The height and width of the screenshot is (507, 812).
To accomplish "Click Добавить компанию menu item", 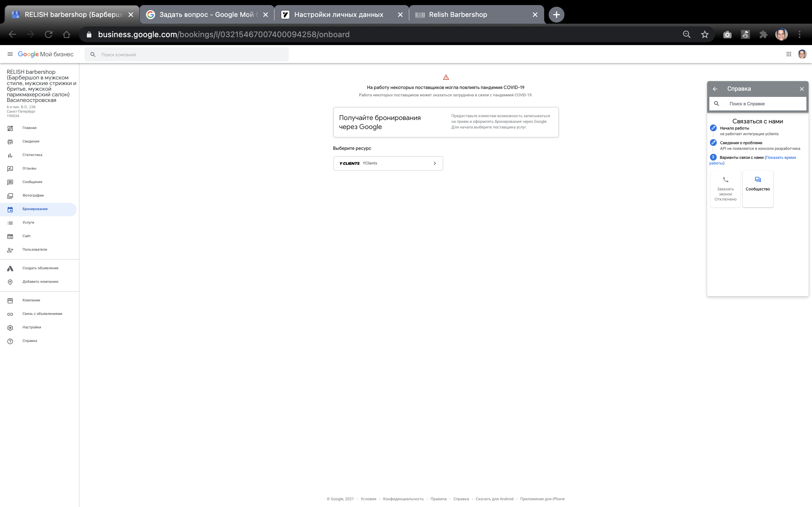I will coord(40,282).
